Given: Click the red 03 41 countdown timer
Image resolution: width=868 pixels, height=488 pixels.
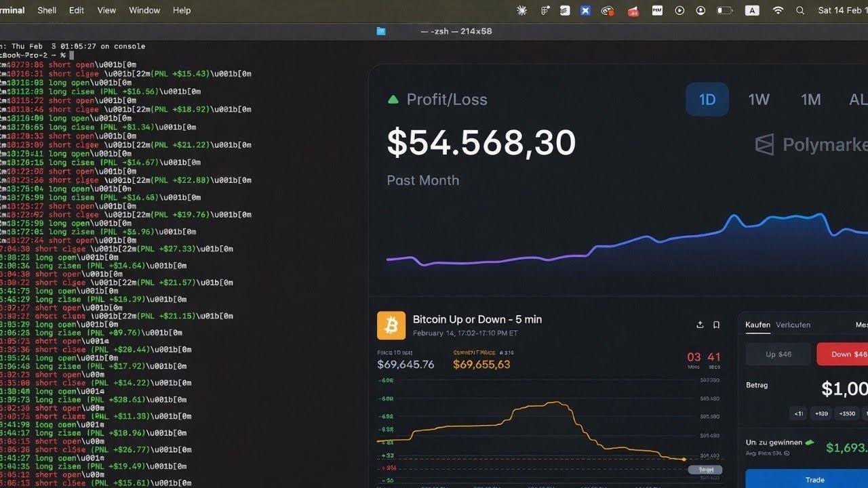Looking at the screenshot, I should 704,357.
